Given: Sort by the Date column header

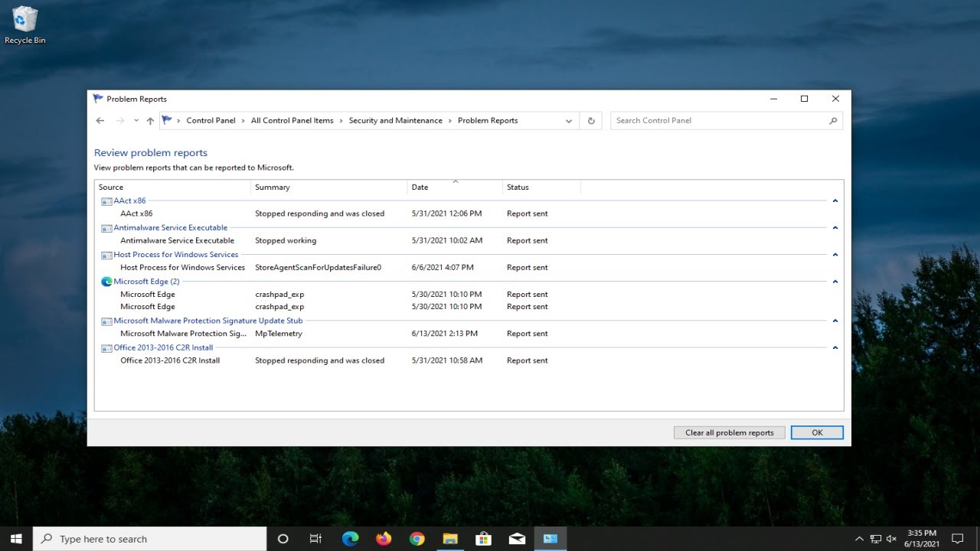Looking at the screenshot, I should coord(456,187).
